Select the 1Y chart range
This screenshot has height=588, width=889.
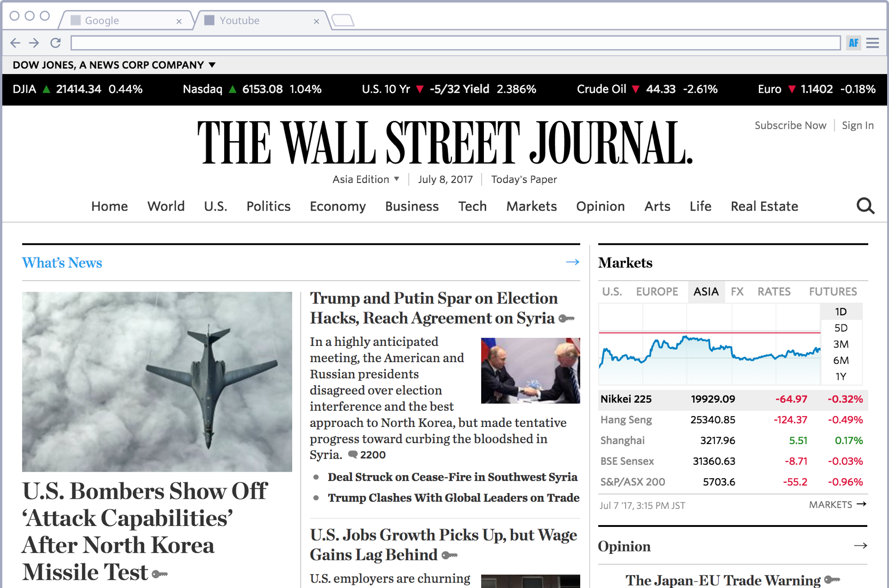click(x=840, y=376)
